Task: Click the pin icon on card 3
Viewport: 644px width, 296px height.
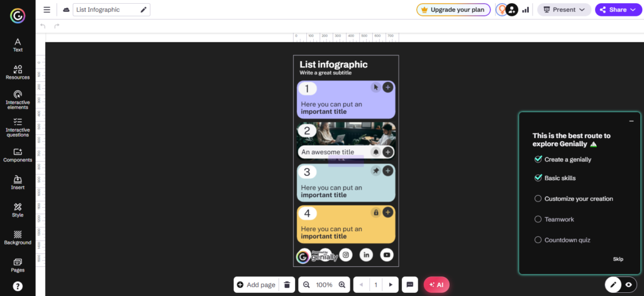Action: tap(376, 171)
